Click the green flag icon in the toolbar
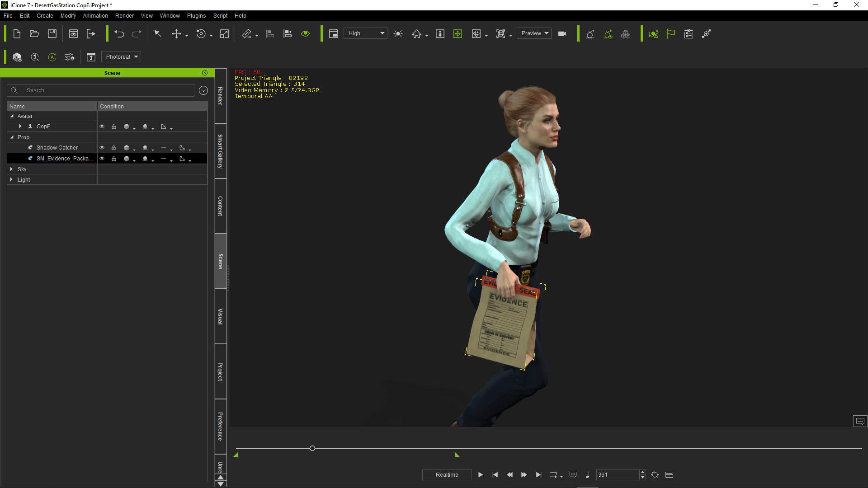Image resolution: width=868 pixels, height=488 pixels. tap(671, 34)
